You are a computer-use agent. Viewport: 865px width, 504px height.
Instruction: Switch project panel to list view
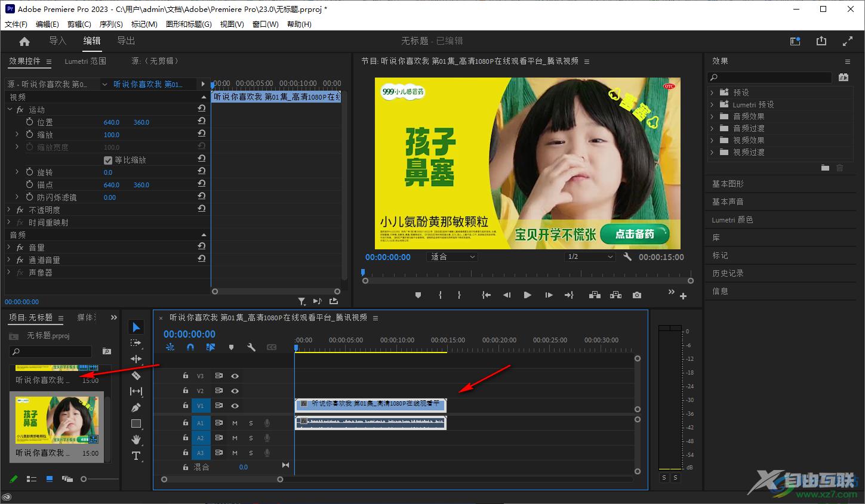(x=32, y=479)
